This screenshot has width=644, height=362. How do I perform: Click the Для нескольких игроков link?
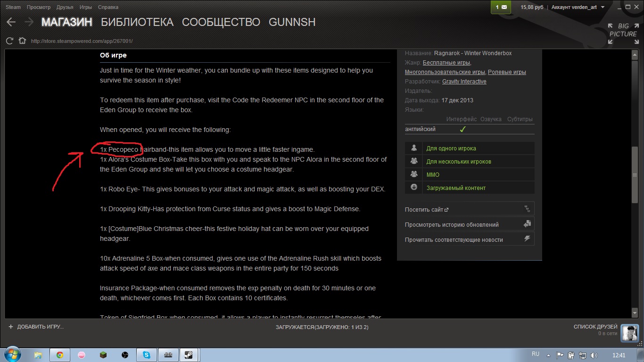click(459, 161)
